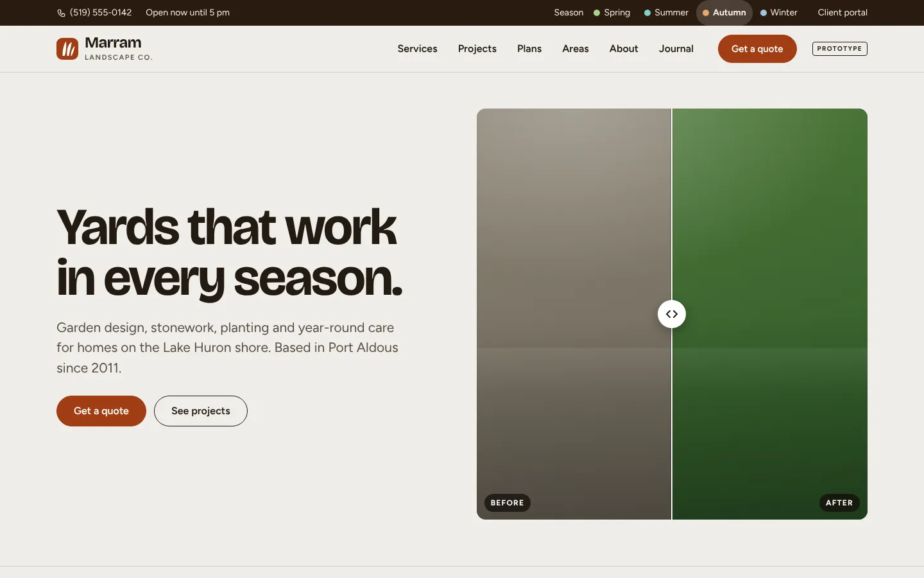This screenshot has width=924, height=578.
Task: Click the 'Season' label in the top bar
Action: [x=569, y=13]
